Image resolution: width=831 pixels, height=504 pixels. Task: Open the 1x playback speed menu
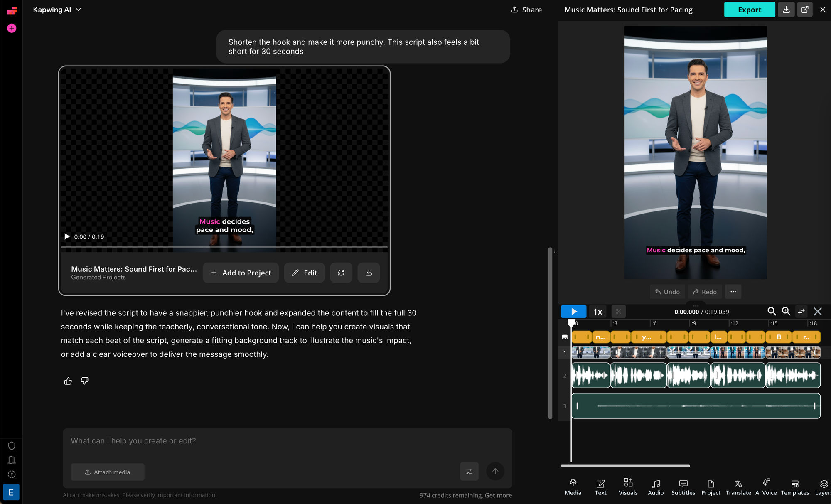597,312
